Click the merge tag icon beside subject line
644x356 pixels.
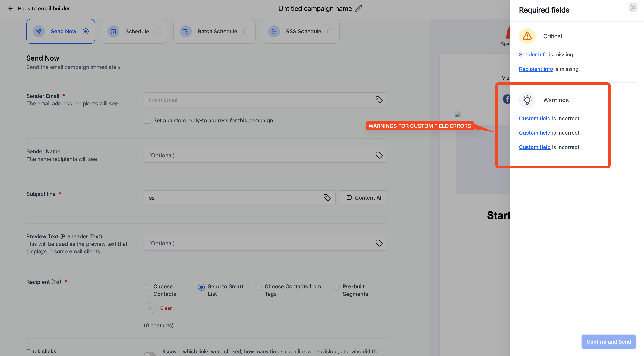(327, 198)
